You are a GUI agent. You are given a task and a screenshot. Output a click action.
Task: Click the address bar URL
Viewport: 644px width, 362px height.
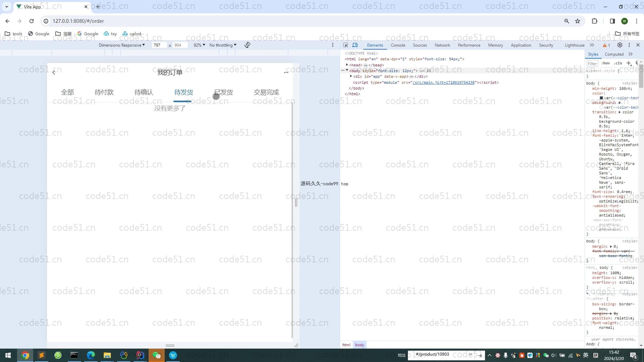[x=78, y=21]
